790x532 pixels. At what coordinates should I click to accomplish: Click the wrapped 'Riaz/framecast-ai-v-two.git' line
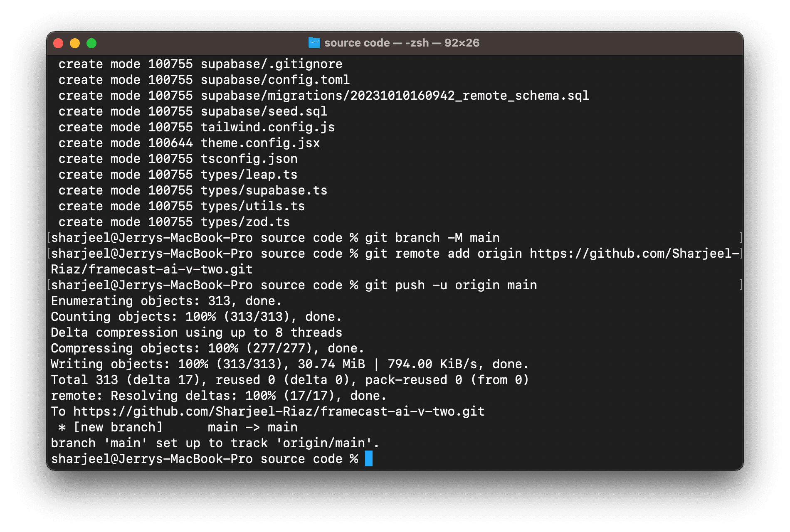[x=152, y=269]
